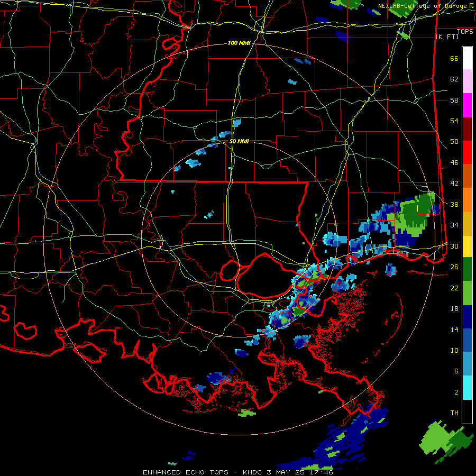Click the 'TOPS' legend title
The image size is (476, 476).
click(x=465, y=32)
